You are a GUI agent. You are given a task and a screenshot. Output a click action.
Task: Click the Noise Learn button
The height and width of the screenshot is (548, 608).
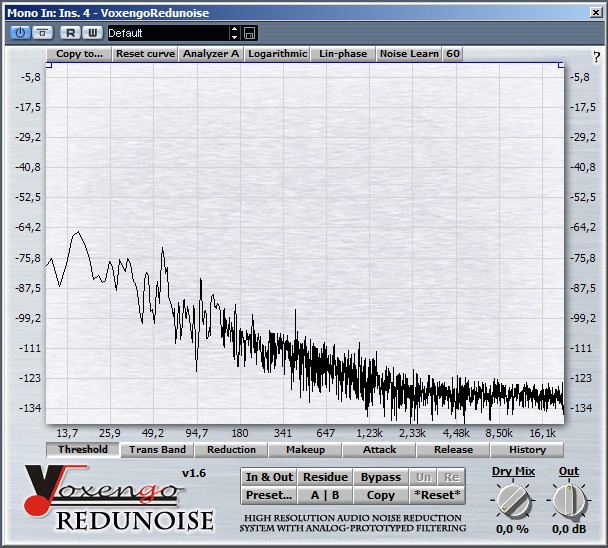[x=409, y=54]
